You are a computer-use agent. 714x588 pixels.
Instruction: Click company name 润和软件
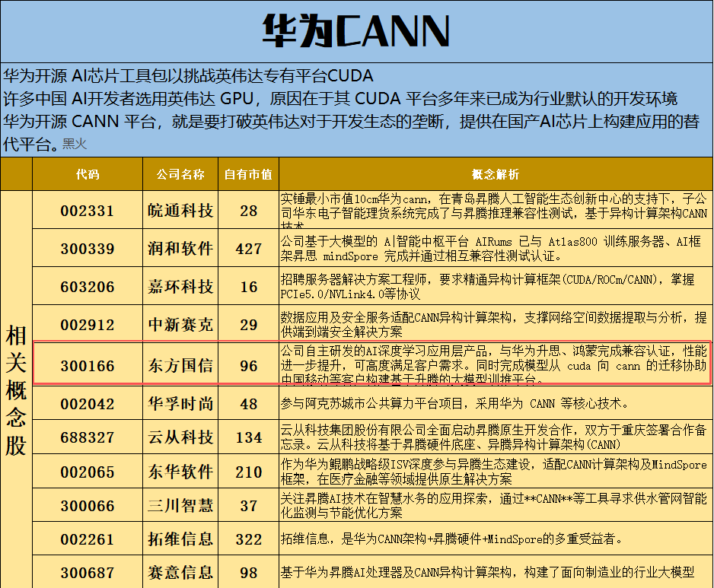(180, 248)
